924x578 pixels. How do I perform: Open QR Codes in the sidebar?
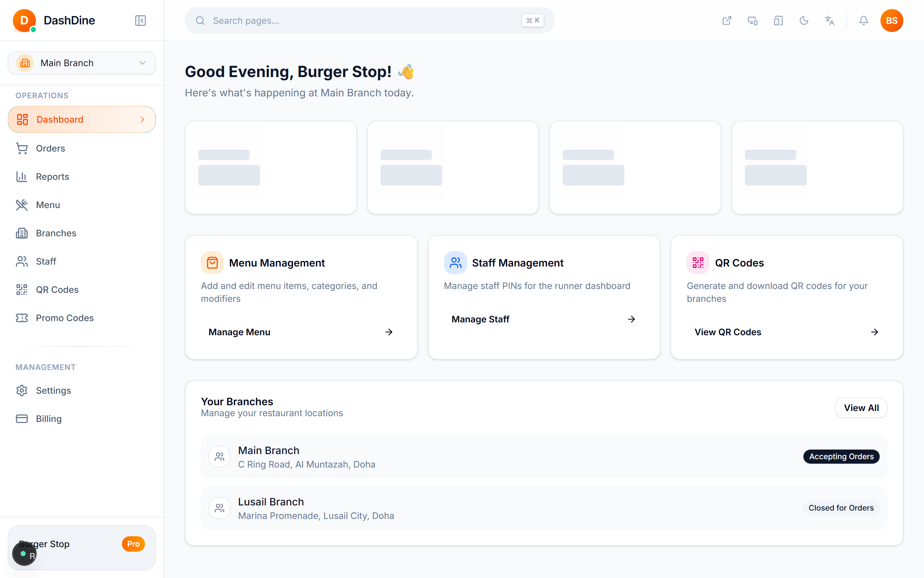click(82, 290)
